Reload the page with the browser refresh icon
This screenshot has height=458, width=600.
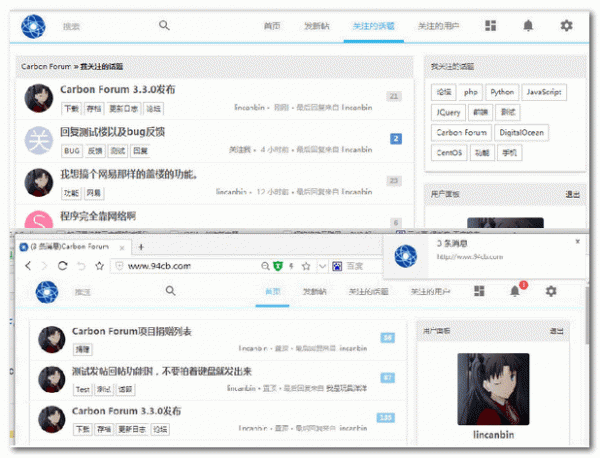(x=63, y=266)
